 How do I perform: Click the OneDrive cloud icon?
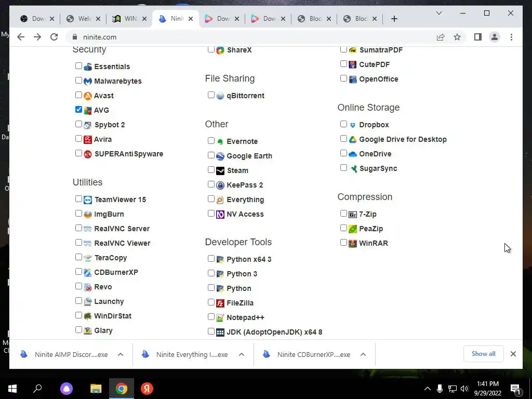tap(353, 154)
